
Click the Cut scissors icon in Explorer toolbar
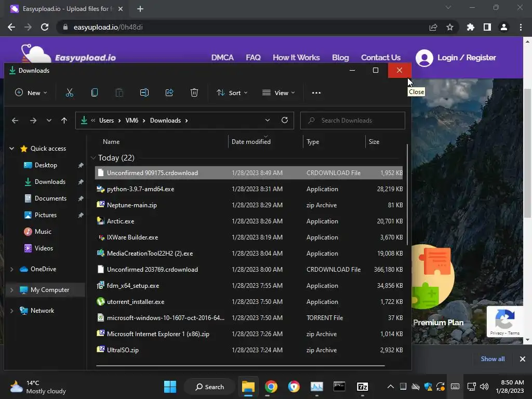pyautogui.click(x=70, y=92)
